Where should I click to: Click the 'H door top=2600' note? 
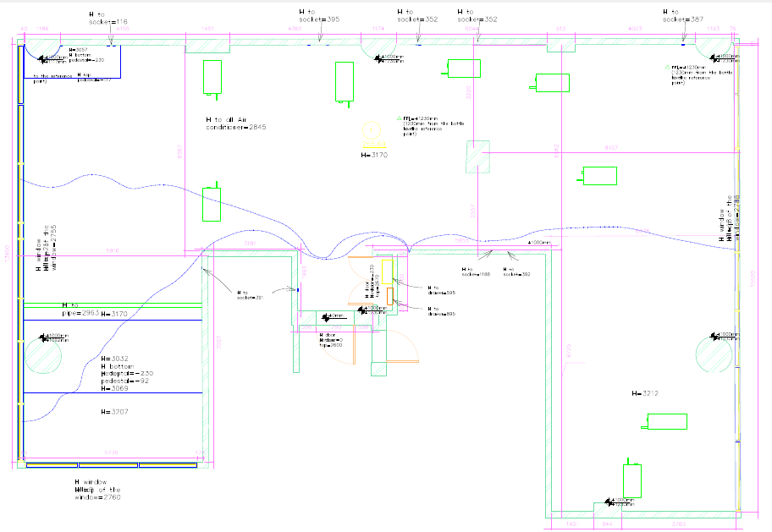point(331,340)
